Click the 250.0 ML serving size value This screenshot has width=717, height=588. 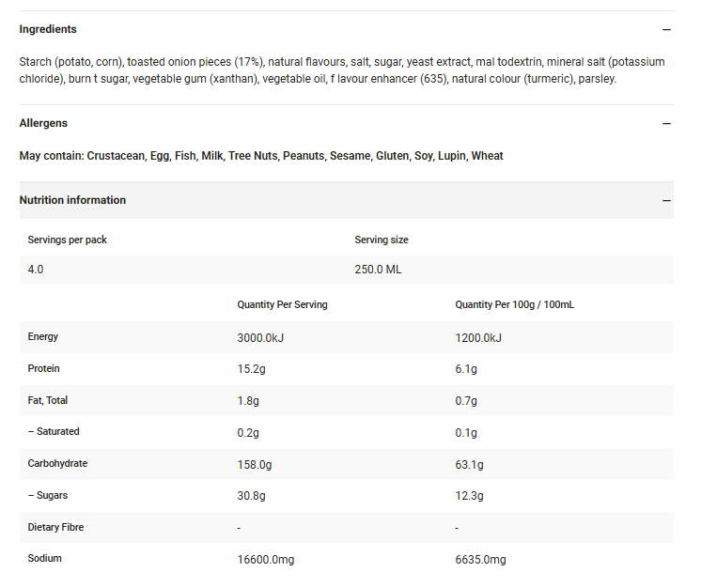tap(378, 270)
